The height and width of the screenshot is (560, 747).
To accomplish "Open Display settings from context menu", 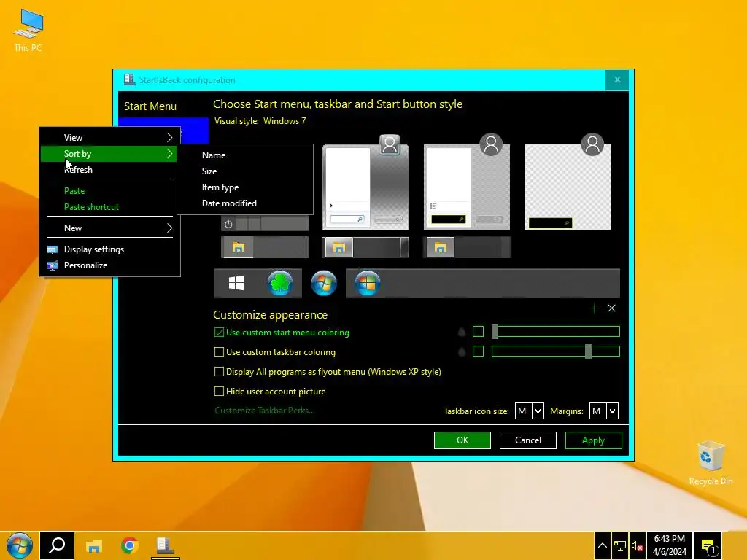I will click(109, 249).
